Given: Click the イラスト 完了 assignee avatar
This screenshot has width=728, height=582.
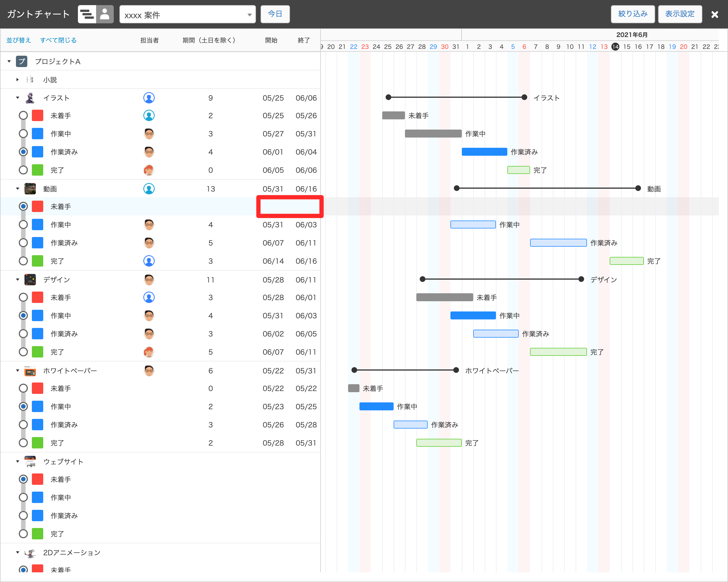Looking at the screenshot, I should tap(149, 170).
